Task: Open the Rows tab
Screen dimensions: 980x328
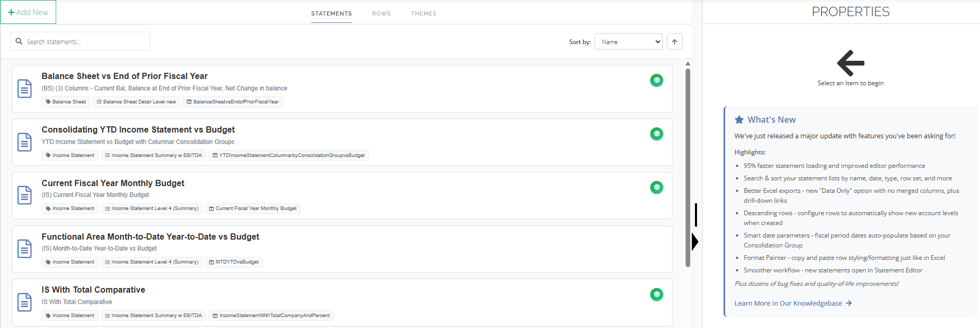Action: (381, 14)
